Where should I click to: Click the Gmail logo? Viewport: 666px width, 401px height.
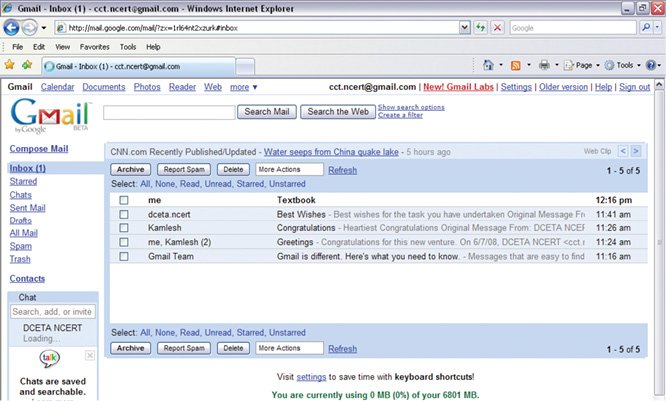(51, 115)
